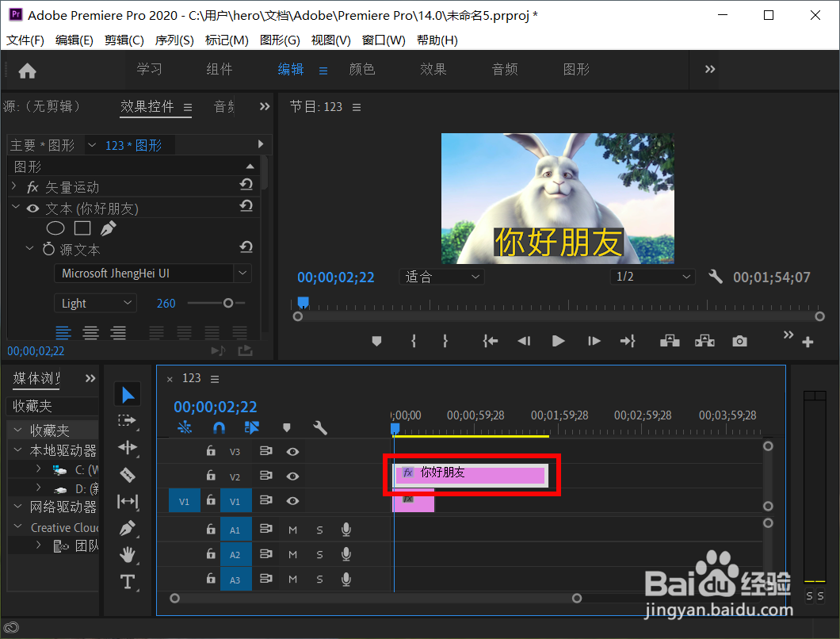Step back one frame
Image resolution: width=840 pixels, height=639 pixels.
[x=524, y=341]
